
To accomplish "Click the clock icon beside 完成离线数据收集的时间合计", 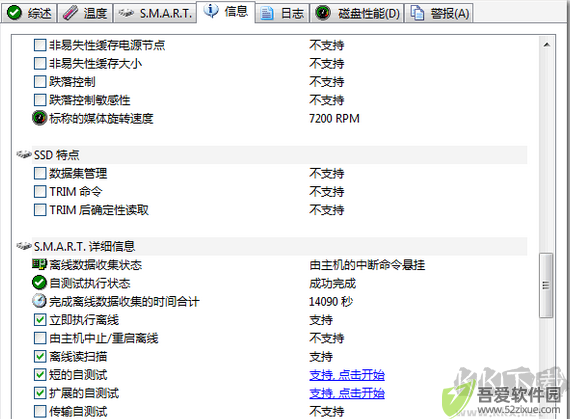I will [x=39, y=301].
